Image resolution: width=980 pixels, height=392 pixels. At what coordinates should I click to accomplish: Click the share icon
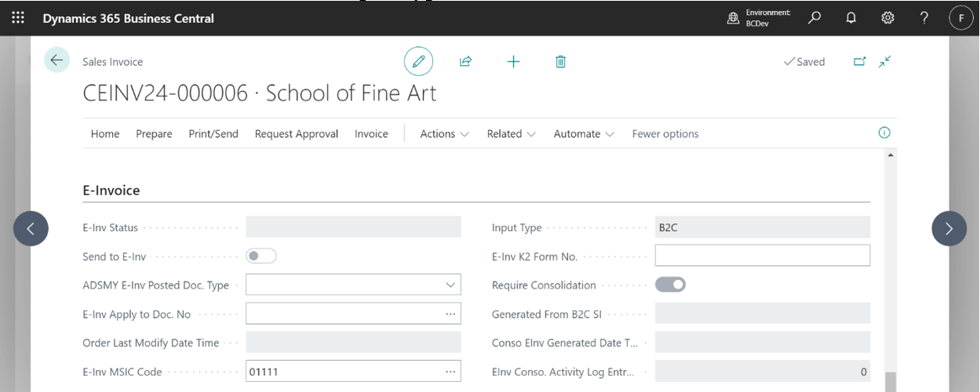465,61
